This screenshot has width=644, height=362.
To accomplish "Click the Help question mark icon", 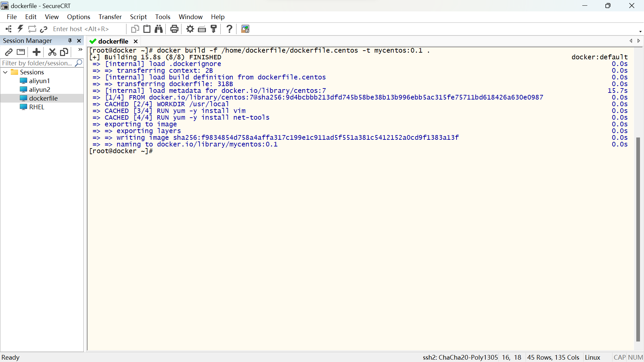I will [229, 29].
